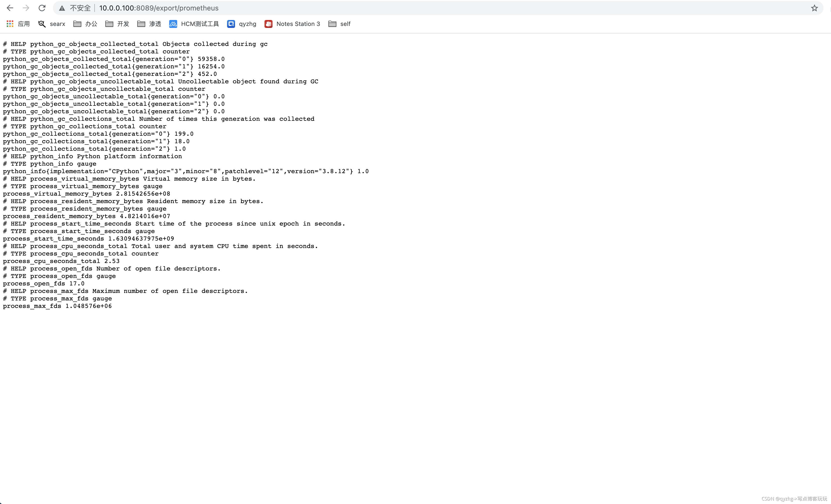The width and height of the screenshot is (831, 504).
Task: Click the process_max_fds 1.048576e+06 line
Action: click(x=57, y=306)
